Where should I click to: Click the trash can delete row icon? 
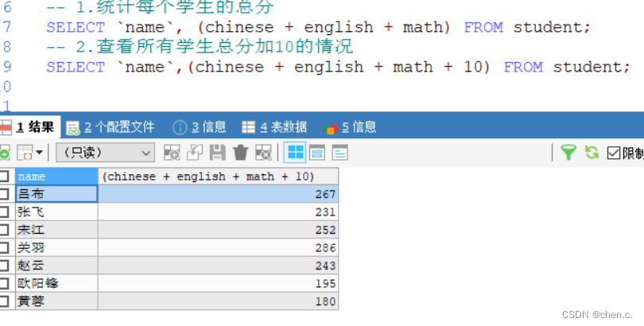click(x=241, y=153)
